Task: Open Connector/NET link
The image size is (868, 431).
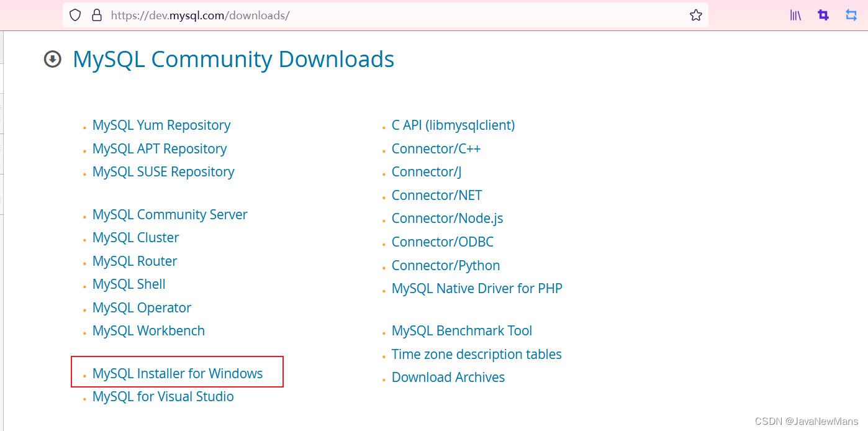Action: point(437,196)
